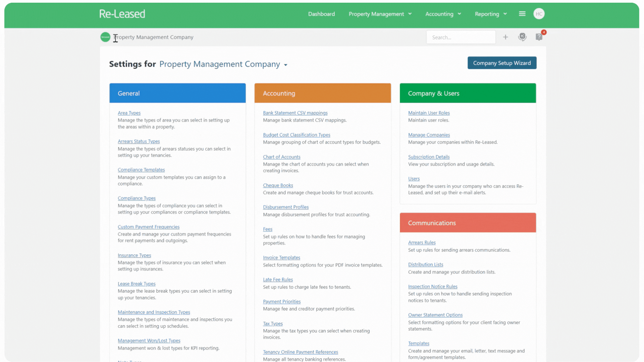Open the hamburger menu icon
The width and height of the screenshot is (644, 362).
point(522,14)
